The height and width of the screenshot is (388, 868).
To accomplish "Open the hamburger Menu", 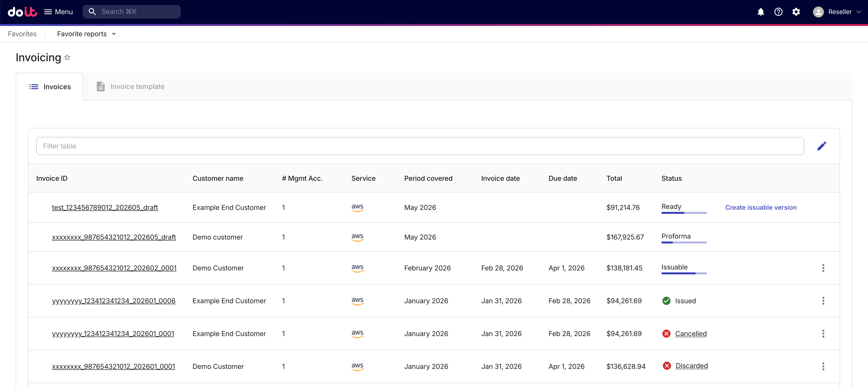I will click(x=58, y=12).
